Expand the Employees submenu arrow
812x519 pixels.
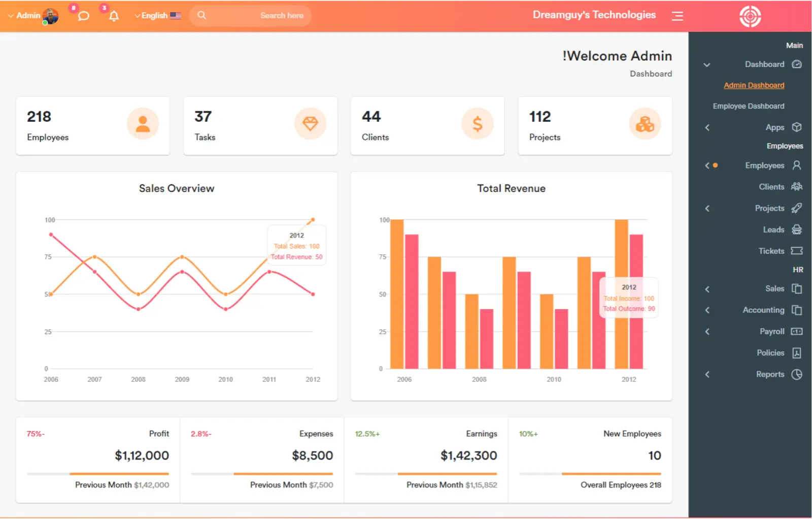coord(707,166)
